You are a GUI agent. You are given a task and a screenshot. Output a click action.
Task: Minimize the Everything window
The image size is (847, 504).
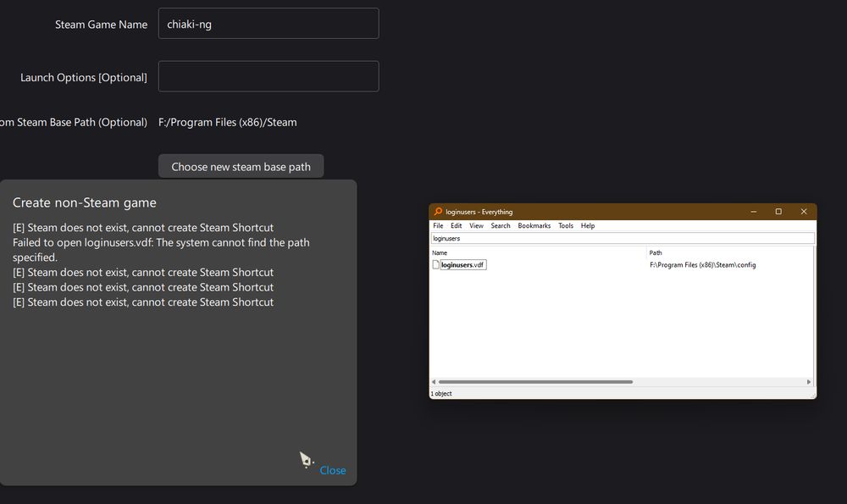click(754, 212)
